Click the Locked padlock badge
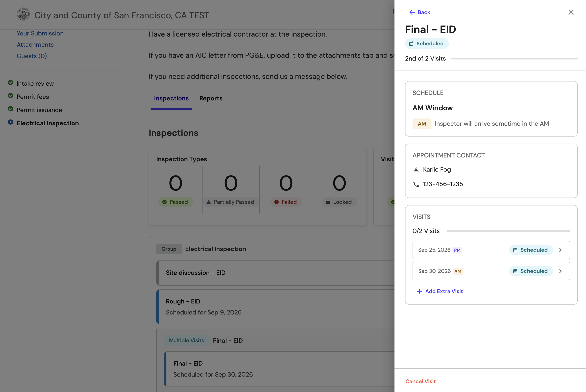586x392 pixels. [339, 202]
